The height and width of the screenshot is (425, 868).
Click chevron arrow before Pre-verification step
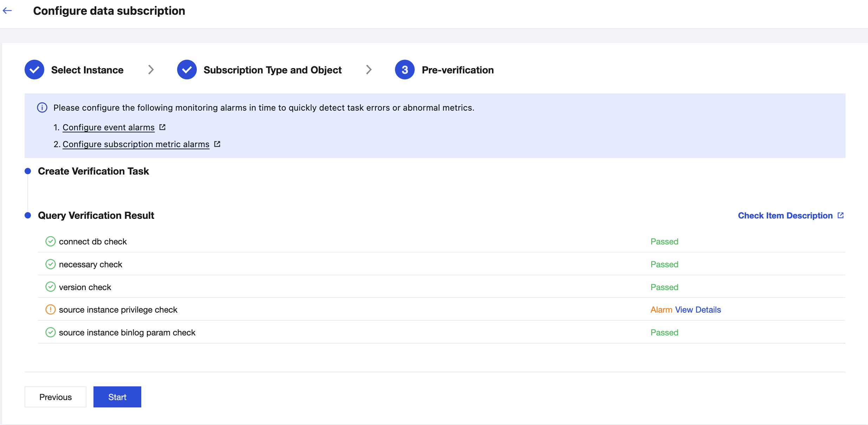point(369,70)
